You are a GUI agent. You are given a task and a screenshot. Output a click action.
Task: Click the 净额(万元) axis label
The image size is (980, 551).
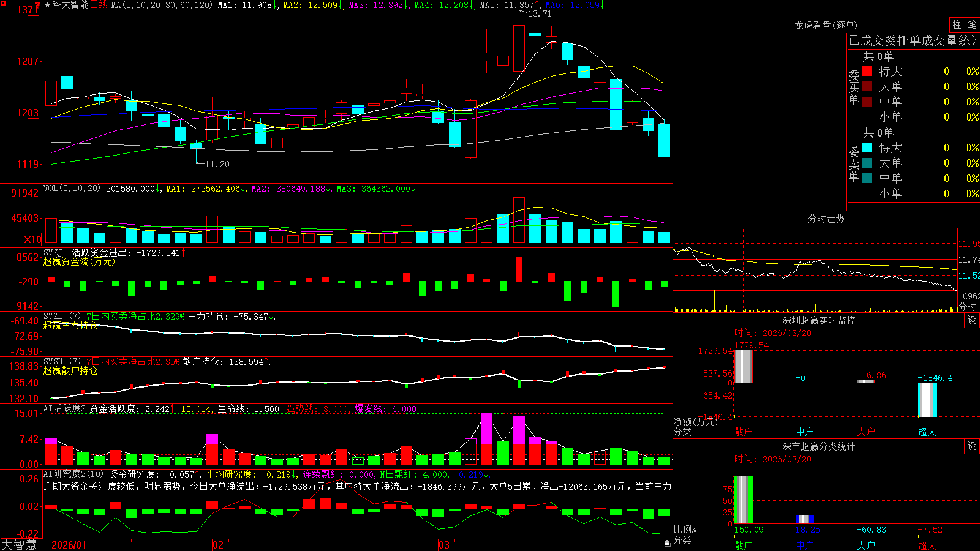pos(695,422)
